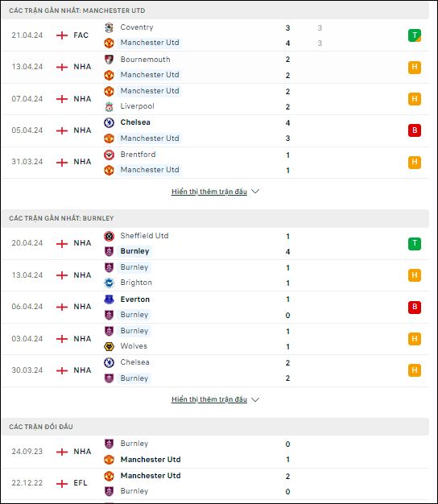Open the Manchester Utd vs Liverpool match row
Viewport: 438px width, 504px height.
coord(215,99)
